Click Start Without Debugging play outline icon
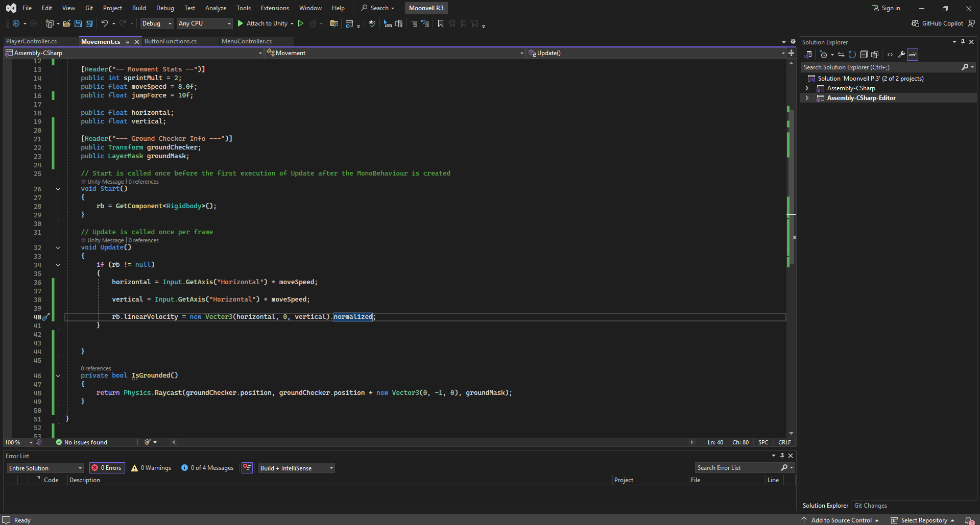Screen dimensions: 980x525 (301, 23)
